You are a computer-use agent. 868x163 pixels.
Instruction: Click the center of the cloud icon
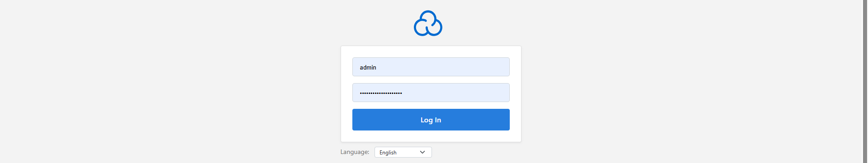click(x=428, y=23)
